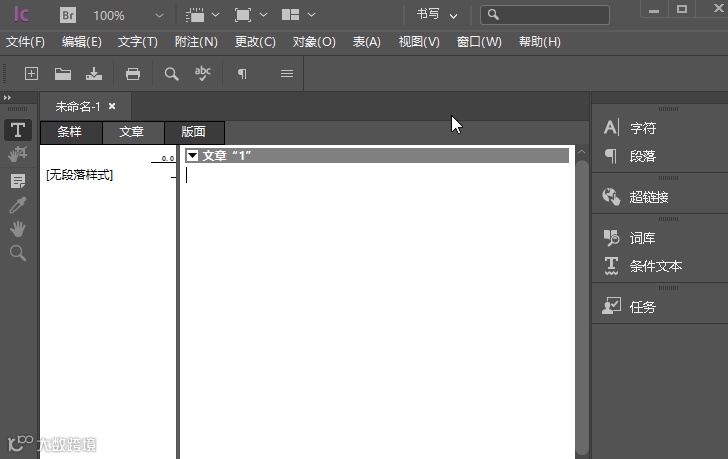Viewport: 728px width, 459px height.
Task: Open Adobe Bridge via Br icon
Action: pyautogui.click(x=68, y=15)
